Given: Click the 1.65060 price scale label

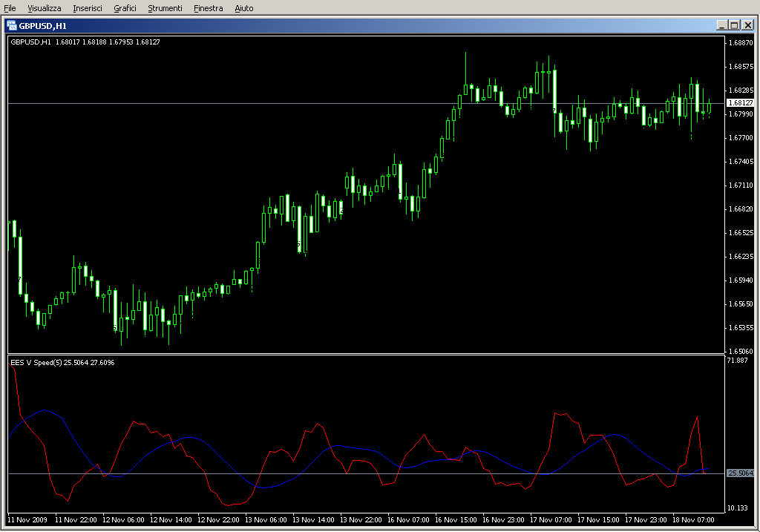Looking at the screenshot, I should 741,351.
